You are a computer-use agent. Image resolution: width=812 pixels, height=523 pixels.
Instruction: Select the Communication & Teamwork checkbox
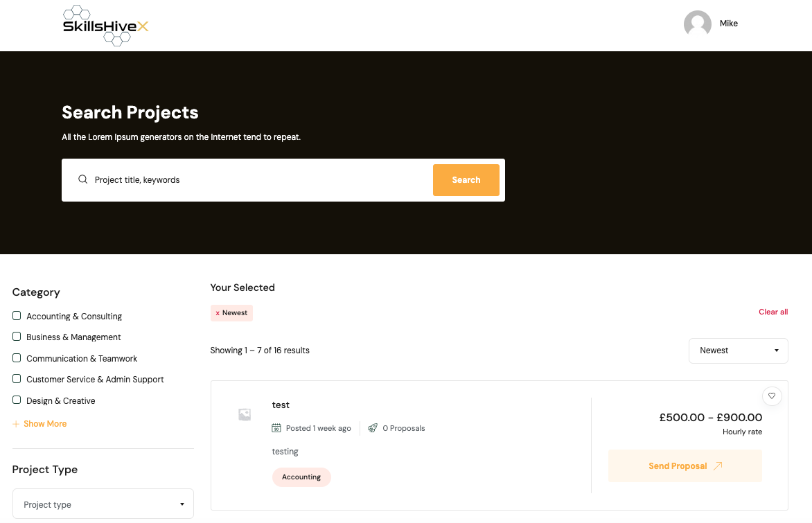point(17,358)
